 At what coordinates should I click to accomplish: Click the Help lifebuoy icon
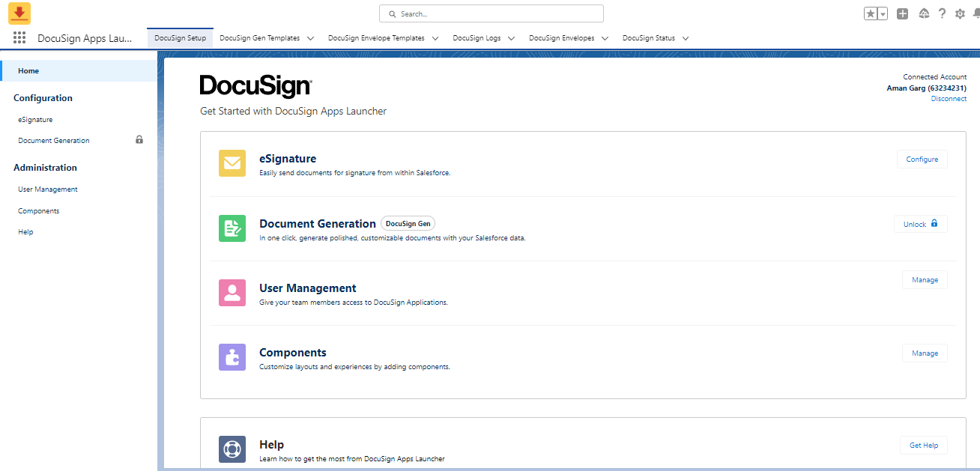pyautogui.click(x=232, y=449)
